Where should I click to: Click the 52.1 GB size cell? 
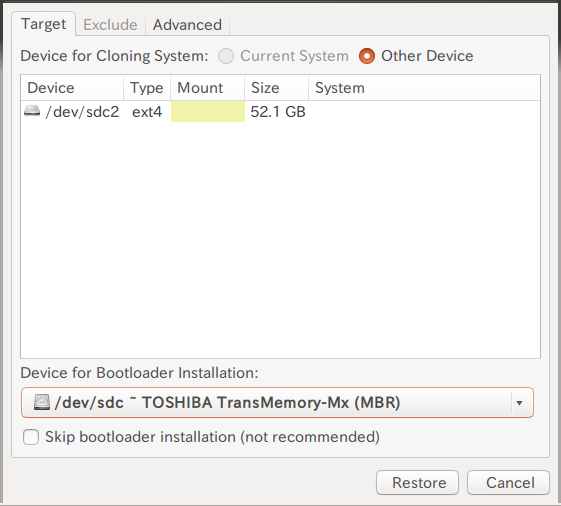point(278,112)
